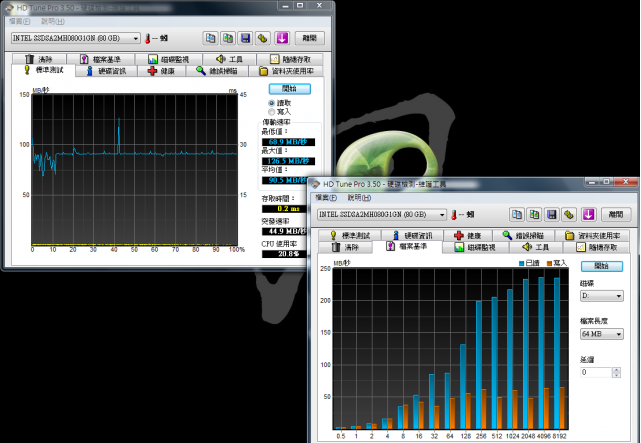
Task: Click the delay value stepper arrows
Action: click(616, 372)
